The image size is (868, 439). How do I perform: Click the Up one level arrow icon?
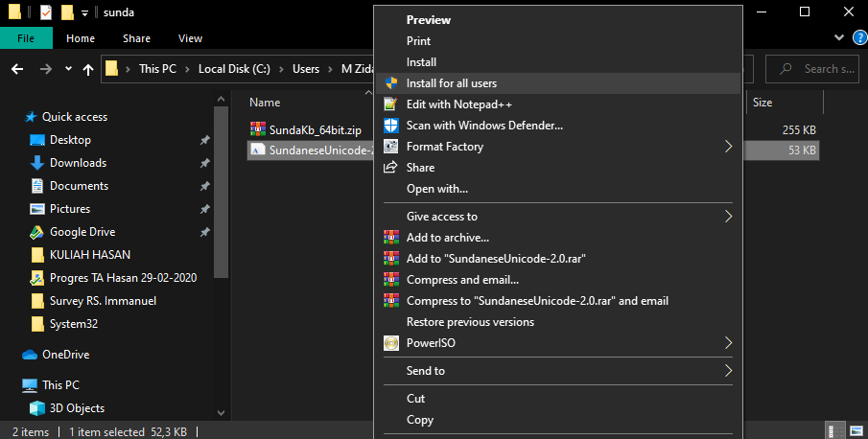pyautogui.click(x=88, y=69)
